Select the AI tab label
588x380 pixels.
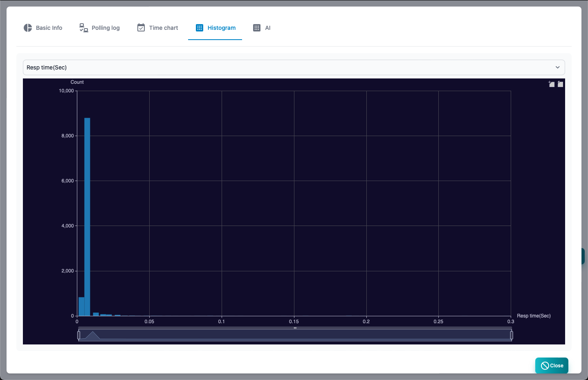click(x=268, y=28)
